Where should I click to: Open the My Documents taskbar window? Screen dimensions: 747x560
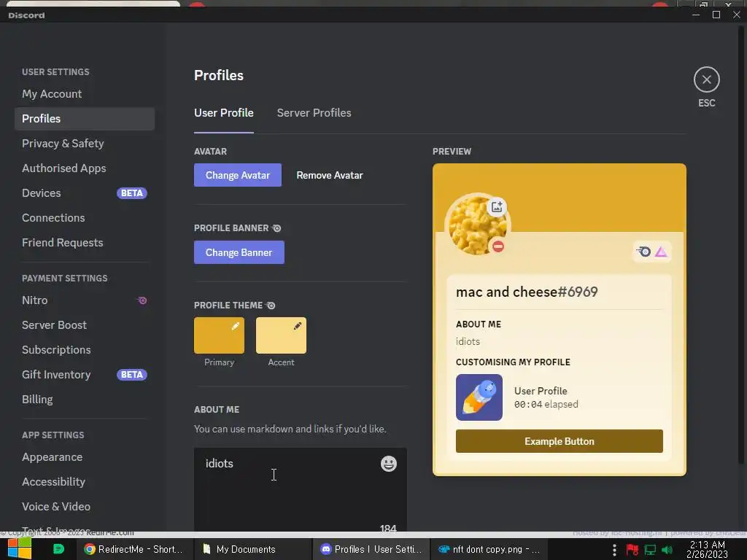[x=253, y=549]
